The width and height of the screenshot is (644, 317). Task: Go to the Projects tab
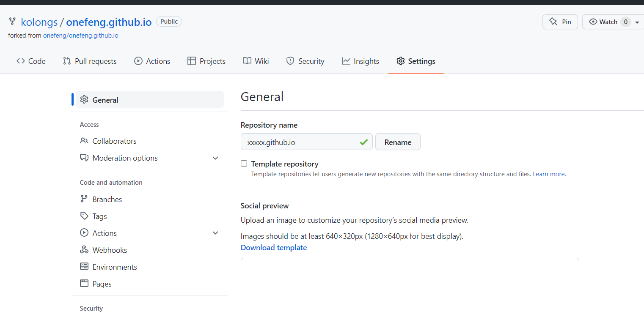point(206,61)
